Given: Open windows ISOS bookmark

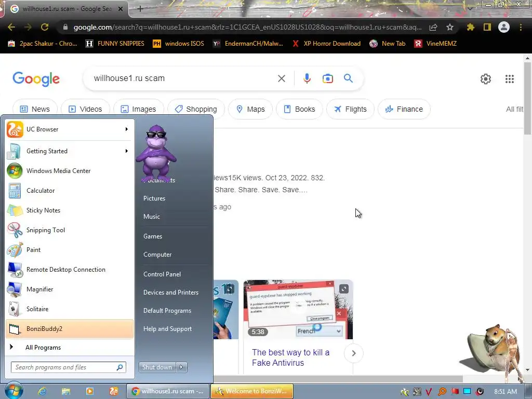Looking at the screenshot, I should click(179, 44).
